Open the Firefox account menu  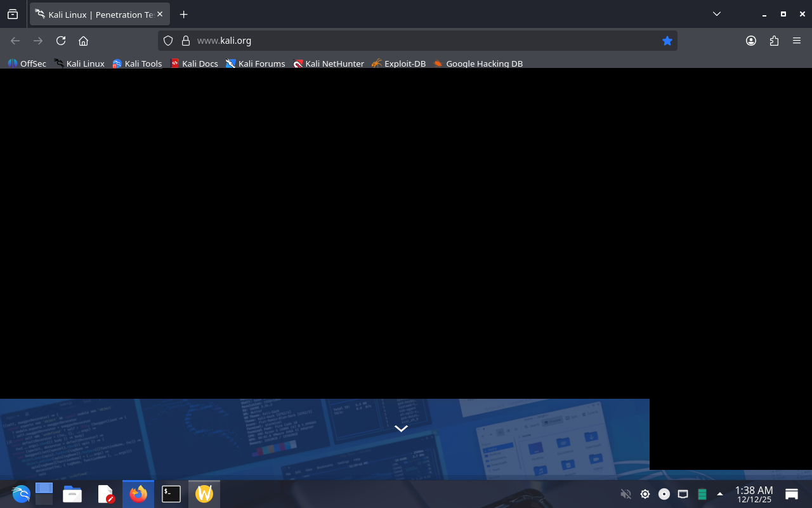coord(751,41)
